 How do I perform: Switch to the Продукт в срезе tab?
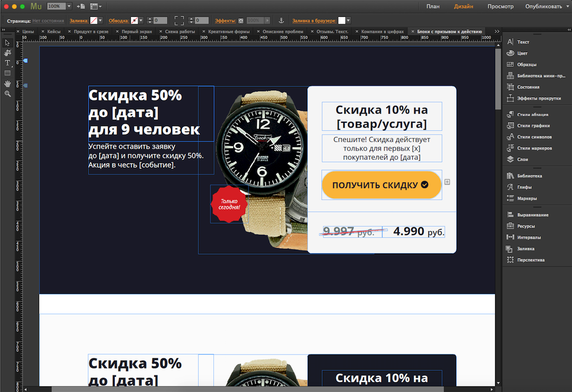pos(91,31)
